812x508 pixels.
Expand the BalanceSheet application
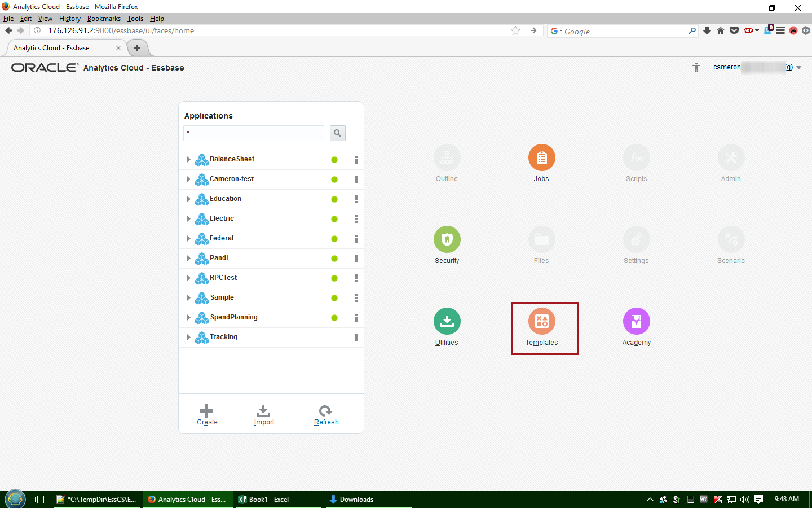point(188,160)
